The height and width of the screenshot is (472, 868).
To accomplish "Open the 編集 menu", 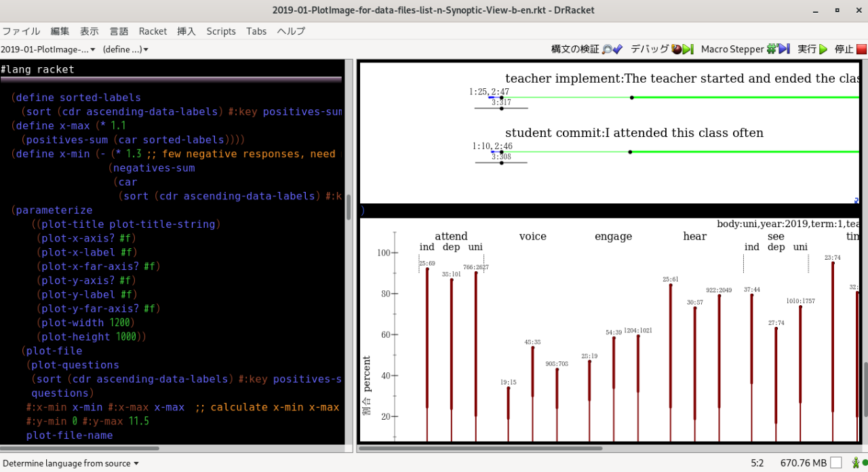I will [x=60, y=31].
